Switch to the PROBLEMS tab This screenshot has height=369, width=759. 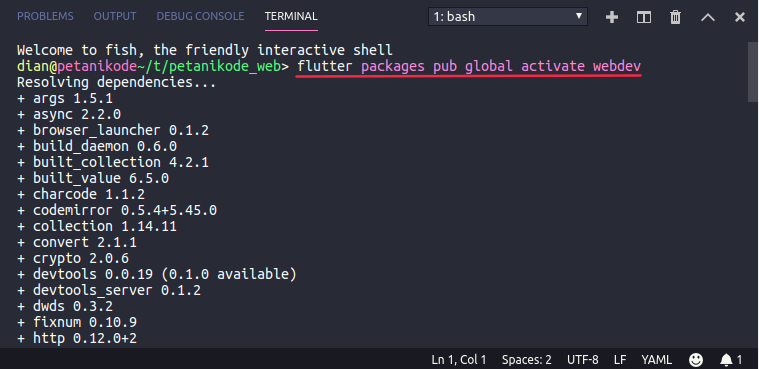[46, 16]
